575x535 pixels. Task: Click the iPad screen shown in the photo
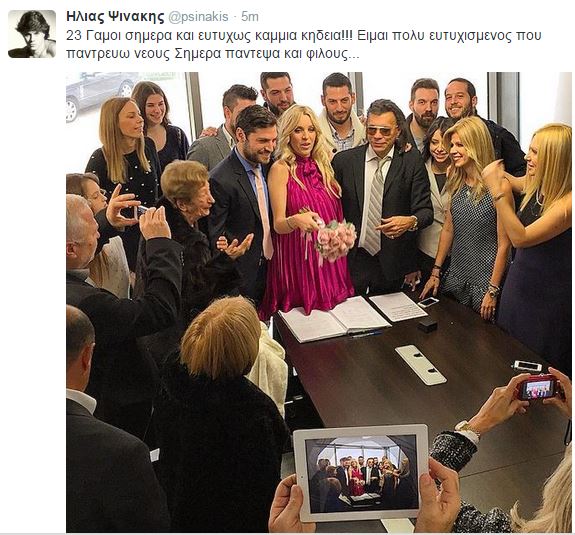pyautogui.click(x=361, y=473)
